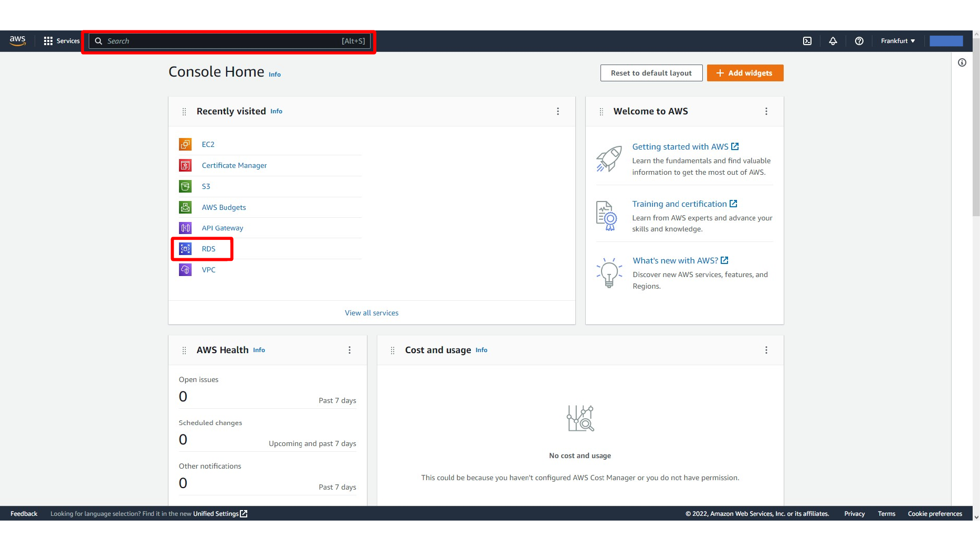The width and height of the screenshot is (980, 551).
Task: Click the VPC service icon
Action: (x=185, y=270)
